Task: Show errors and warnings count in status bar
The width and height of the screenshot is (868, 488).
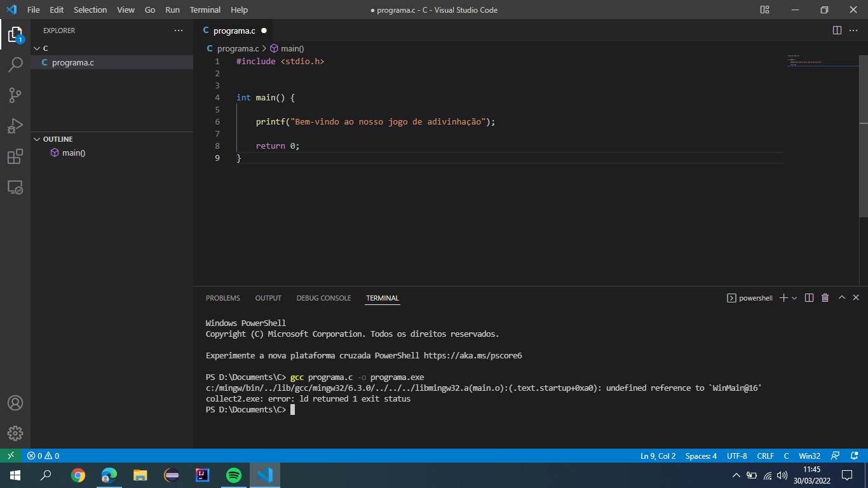Action: 43,456
